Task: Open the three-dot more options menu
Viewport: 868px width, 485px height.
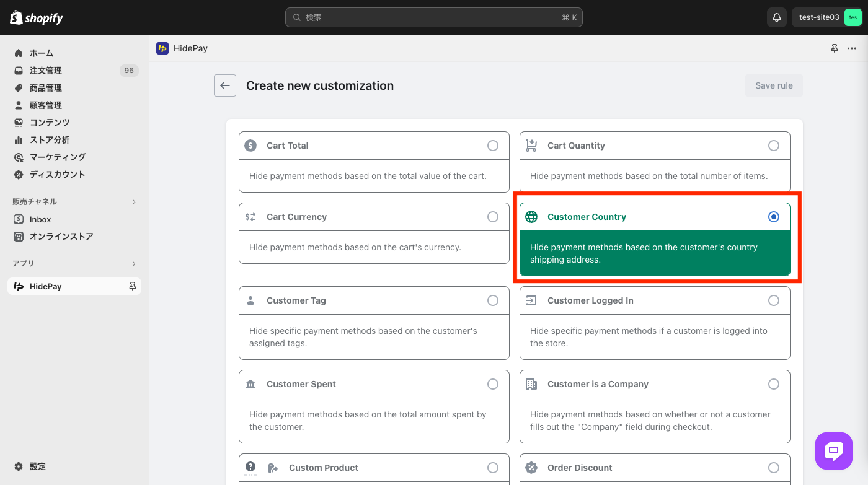Action: (852, 48)
